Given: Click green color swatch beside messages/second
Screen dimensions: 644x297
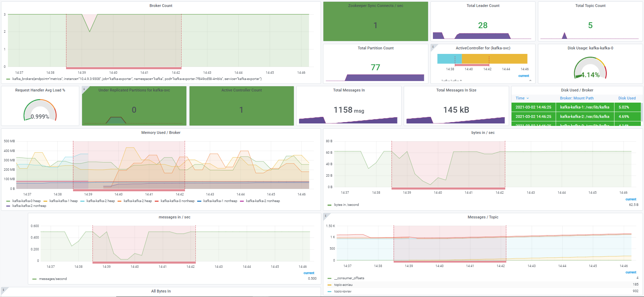Looking at the screenshot, I should pyautogui.click(x=34, y=279).
